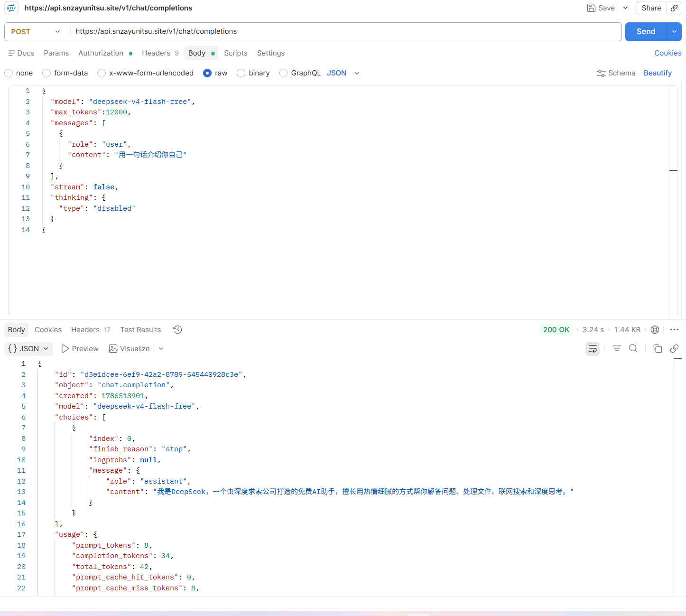The image size is (686, 616).
Task: Copy the request link via chain icon
Action: pyautogui.click(x=674, y=8)
